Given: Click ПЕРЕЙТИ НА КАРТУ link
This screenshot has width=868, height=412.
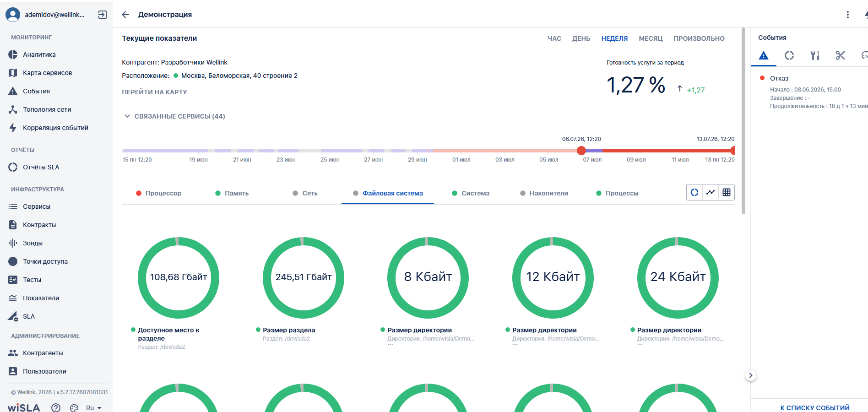Looking at the screenshot, I should click(154, 92).
